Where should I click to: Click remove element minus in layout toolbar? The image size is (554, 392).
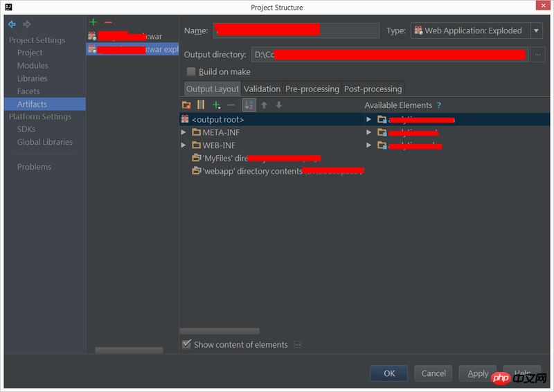point(231,105)
